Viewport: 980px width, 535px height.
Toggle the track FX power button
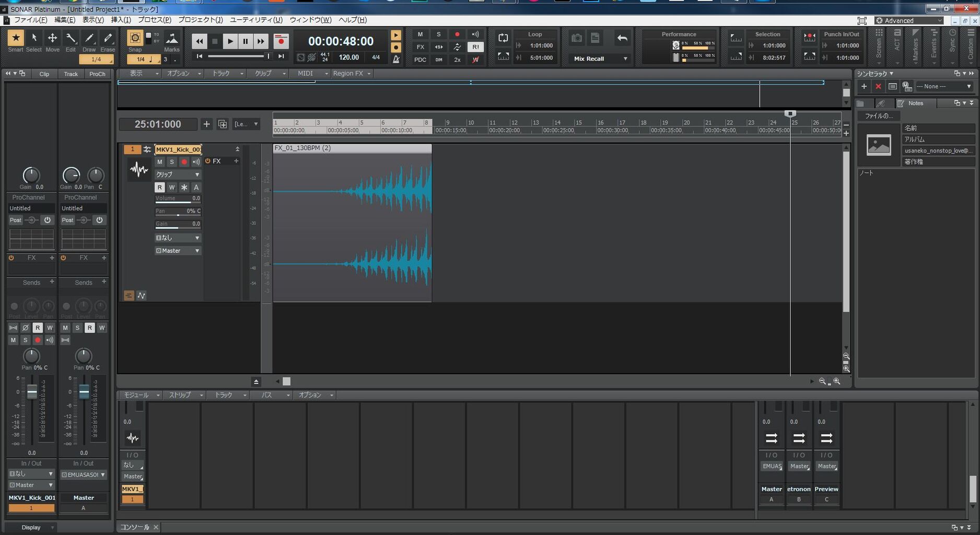point(208,161)
